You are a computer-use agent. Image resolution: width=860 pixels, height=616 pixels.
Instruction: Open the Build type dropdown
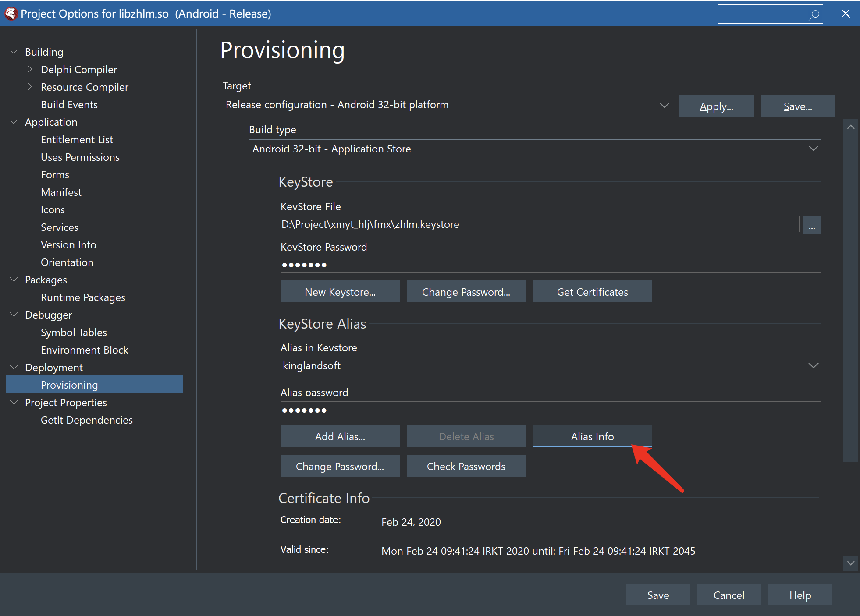coord(813,149)
